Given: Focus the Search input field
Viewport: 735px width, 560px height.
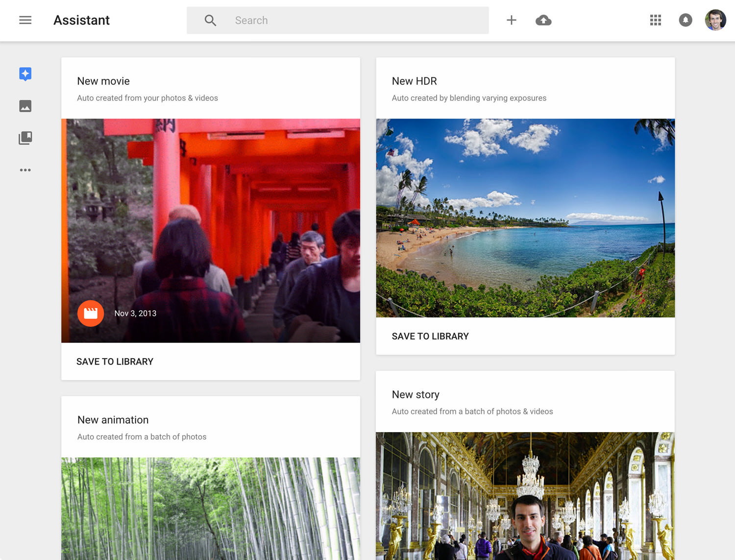Looking at the screenshot, I should (x=338, y=21).
